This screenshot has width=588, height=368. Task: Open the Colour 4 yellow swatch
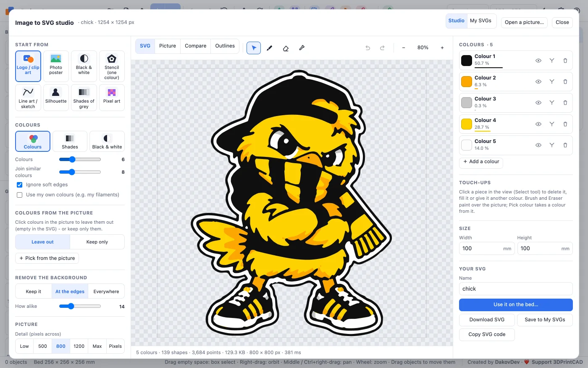[x=467, y=124]
